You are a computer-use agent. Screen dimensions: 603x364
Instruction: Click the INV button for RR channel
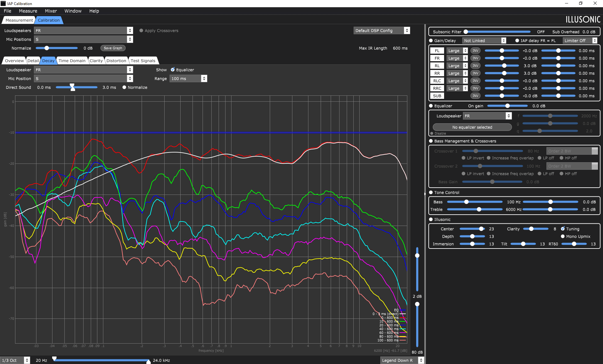pyautogui.click(x=475, y=73)
